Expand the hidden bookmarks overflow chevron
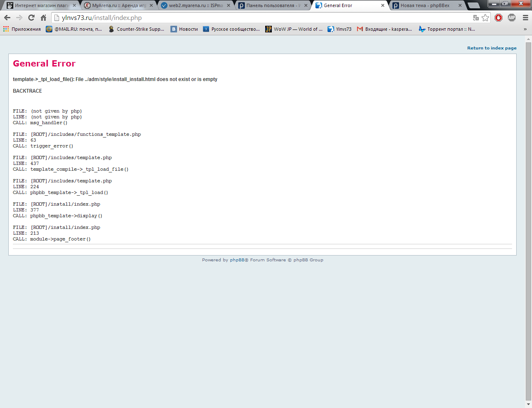Image resolution: width=532 pixels, height=408 pixels. coord(525,29)
